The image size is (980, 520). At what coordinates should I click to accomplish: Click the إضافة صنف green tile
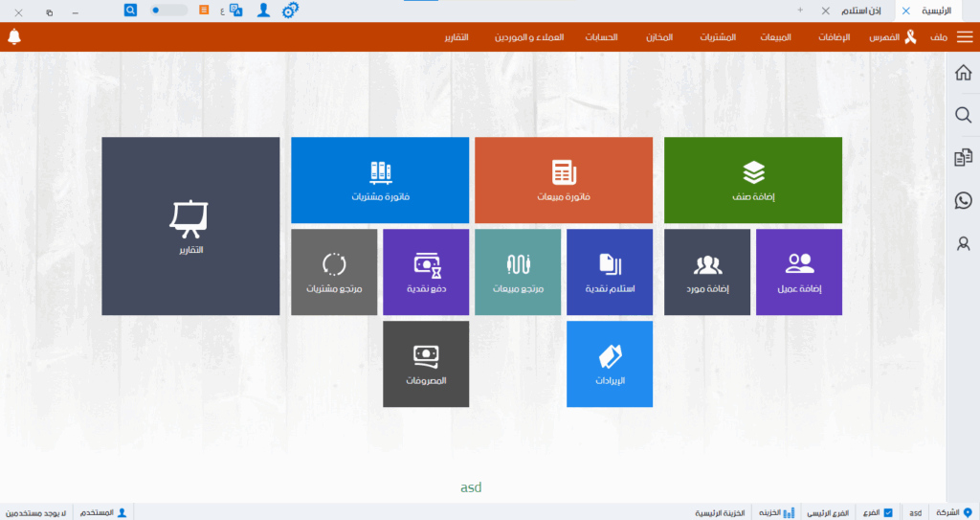tap(753, 180)
